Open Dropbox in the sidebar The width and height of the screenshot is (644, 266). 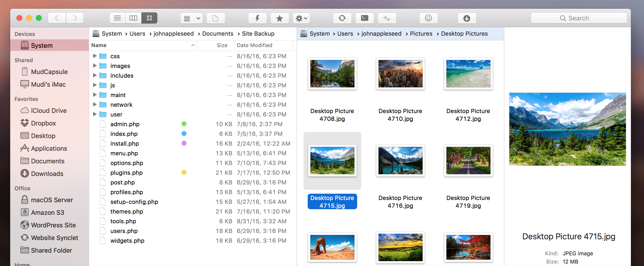(43, 123)
